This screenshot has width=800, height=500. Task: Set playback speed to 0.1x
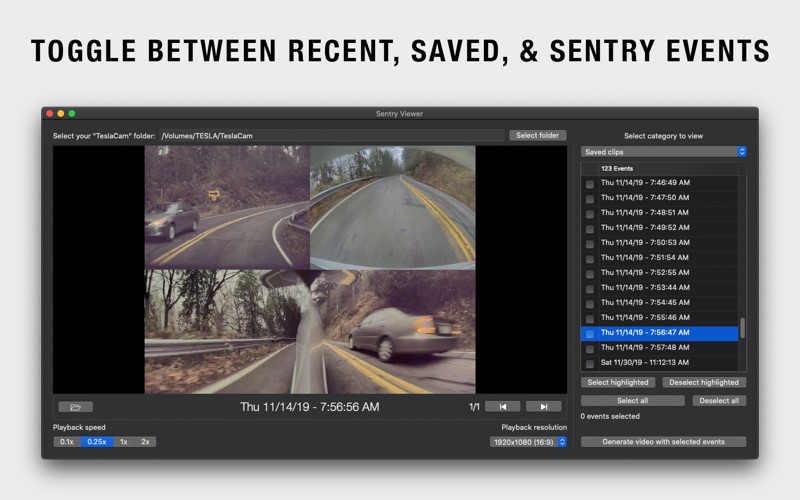tap(67, 442)
